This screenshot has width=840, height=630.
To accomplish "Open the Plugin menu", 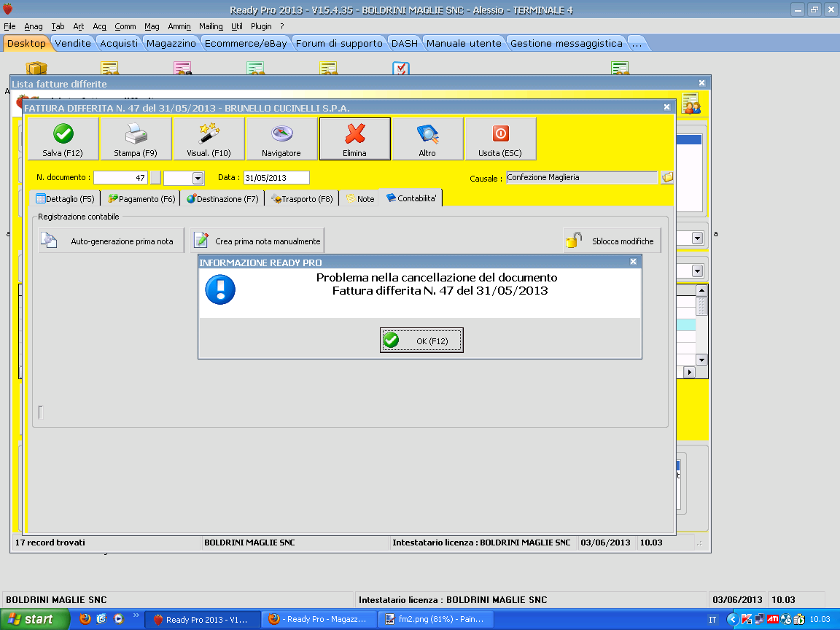I will click(x=262, y=26).
